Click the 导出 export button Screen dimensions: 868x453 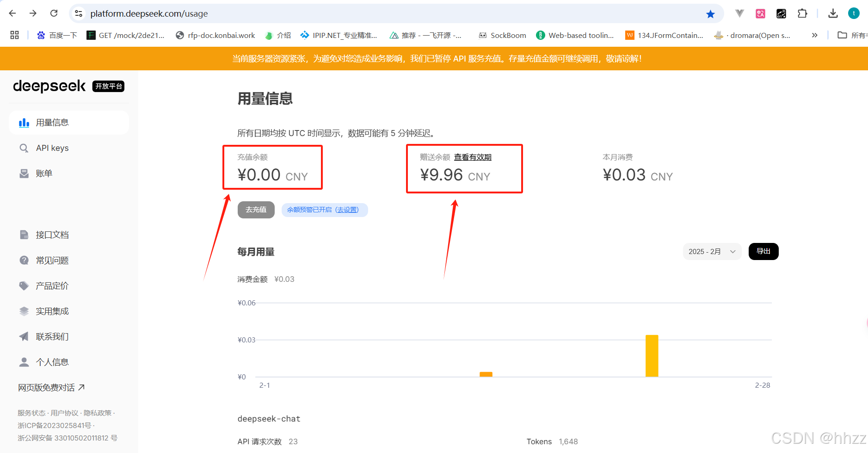point(763,252)
